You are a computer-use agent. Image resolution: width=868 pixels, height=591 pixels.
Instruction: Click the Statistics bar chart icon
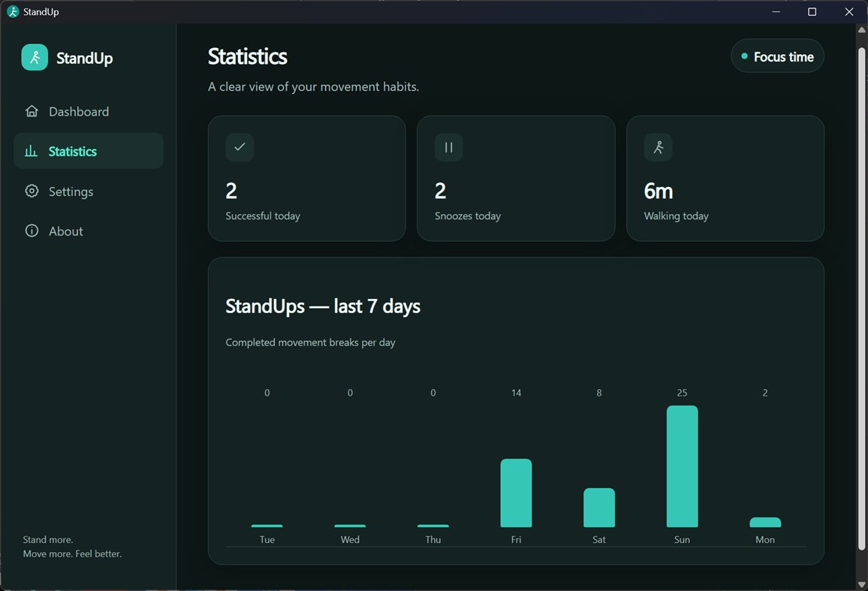tap(31, 151)
